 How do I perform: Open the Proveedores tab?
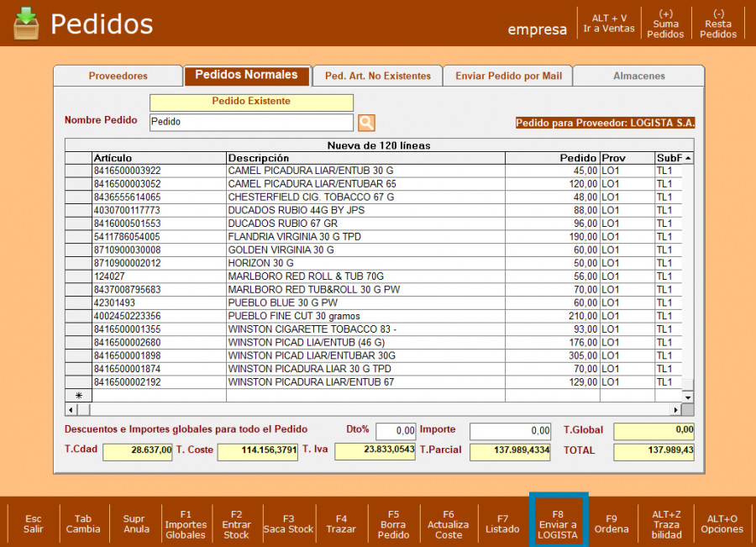(118, 76)
